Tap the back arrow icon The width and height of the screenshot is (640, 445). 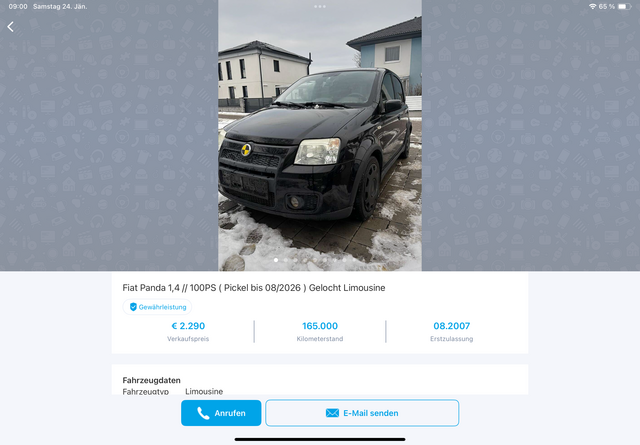pos(11,27)
